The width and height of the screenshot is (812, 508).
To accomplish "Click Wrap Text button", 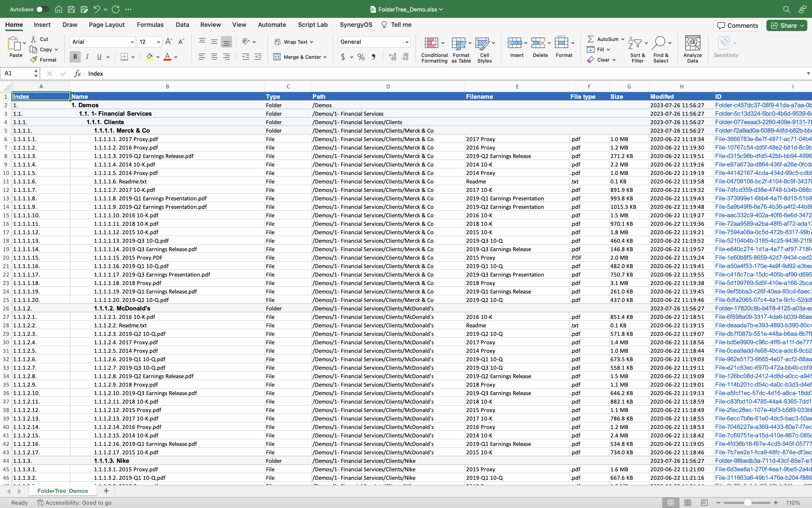I will [294, 42].
